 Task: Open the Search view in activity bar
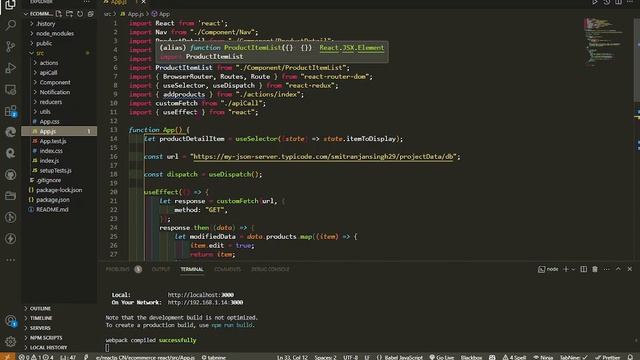tap(11, 25)
